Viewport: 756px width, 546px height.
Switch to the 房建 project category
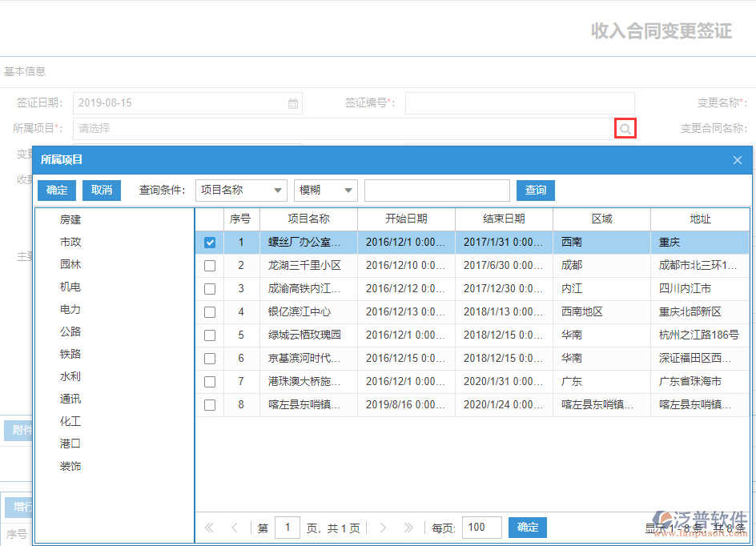coord(70,219)
